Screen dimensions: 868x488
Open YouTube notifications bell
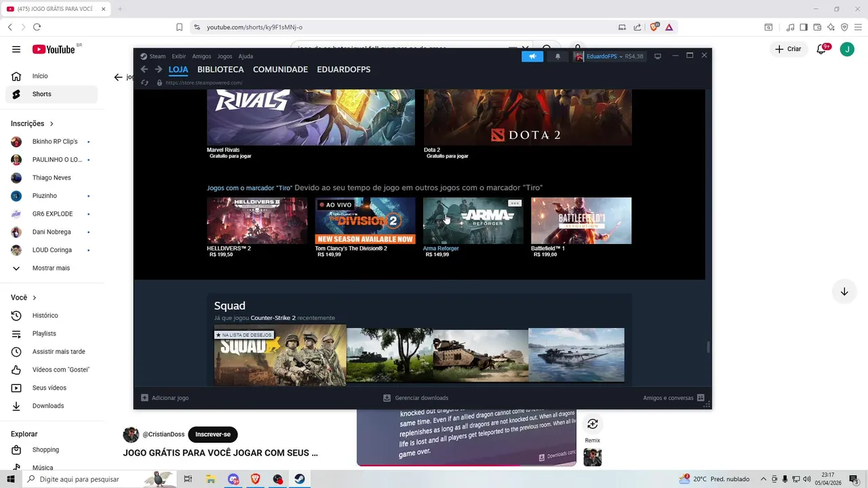tap(822, 49)
